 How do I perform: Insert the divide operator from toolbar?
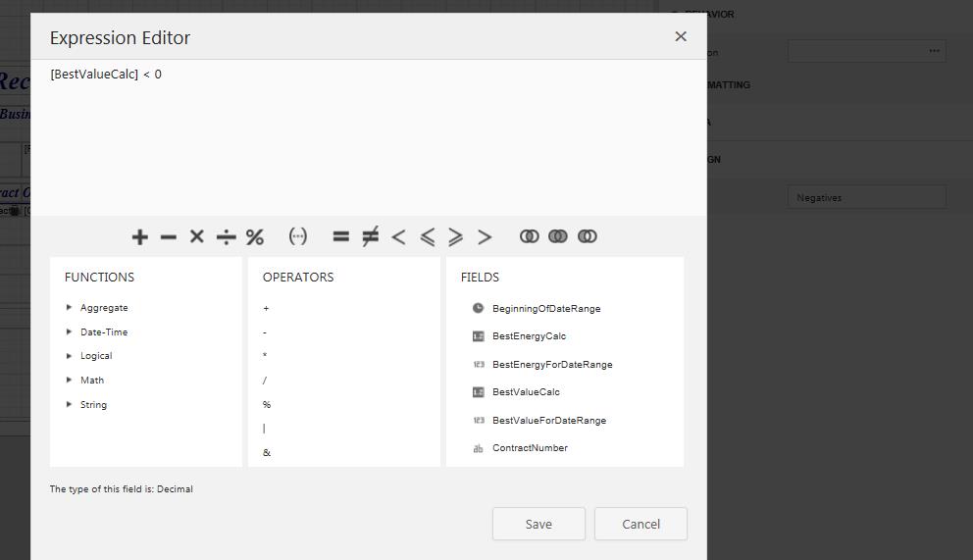[x=227, y=236]
